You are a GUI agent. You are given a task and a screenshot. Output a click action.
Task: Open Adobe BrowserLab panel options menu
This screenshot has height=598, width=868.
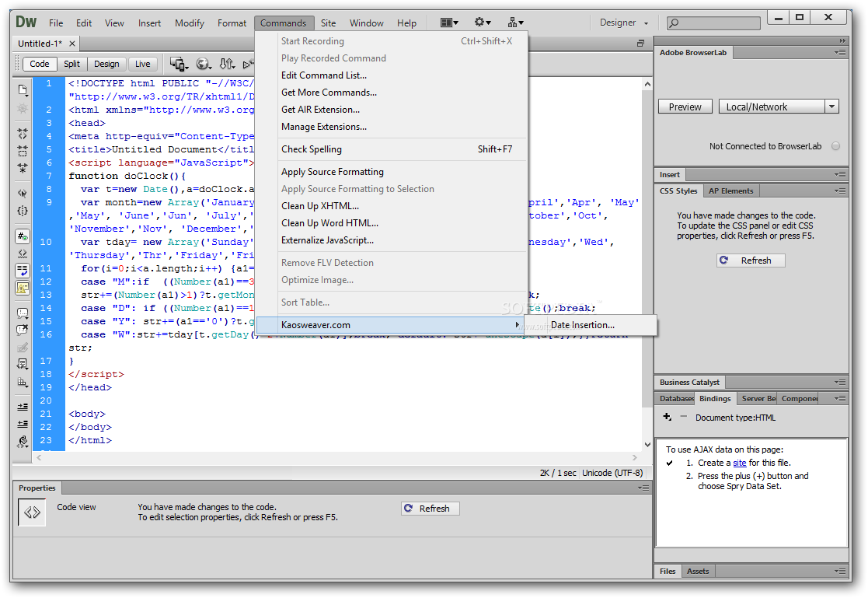[840, 53]
